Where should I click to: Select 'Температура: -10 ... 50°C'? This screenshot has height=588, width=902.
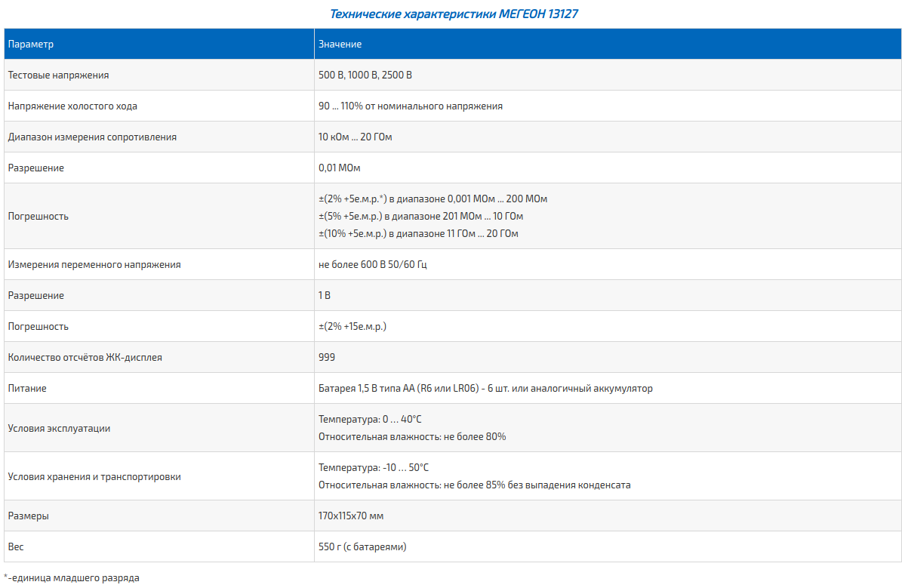pos(374,468)
